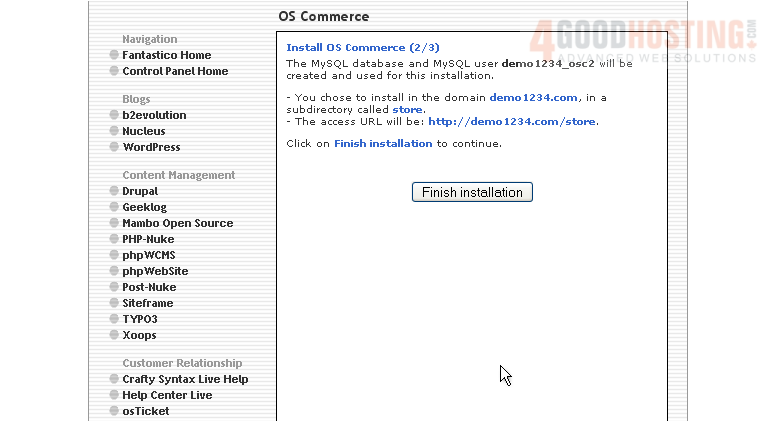Open PHP-Nuke installer link
Viewport: 776px width, 422px height.
(x=148, y=239)
